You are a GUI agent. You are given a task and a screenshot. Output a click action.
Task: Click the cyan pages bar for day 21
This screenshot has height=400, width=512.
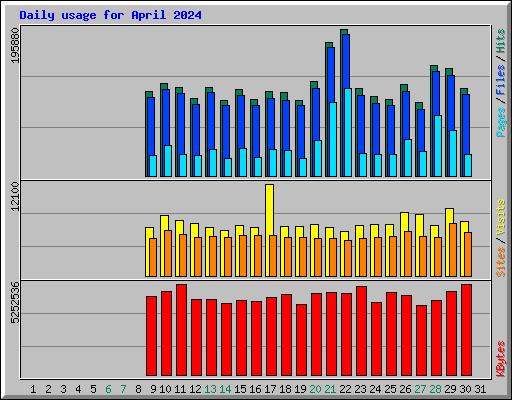[333, 139]
